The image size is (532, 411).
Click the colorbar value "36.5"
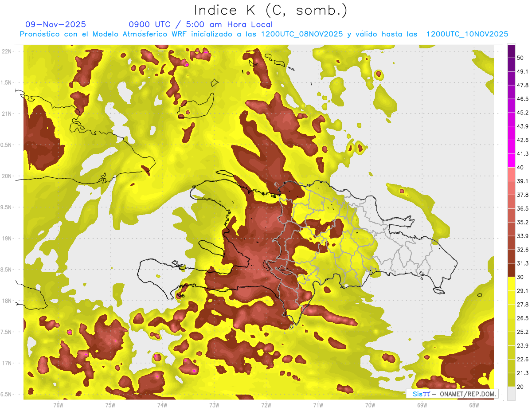point(523,208)
